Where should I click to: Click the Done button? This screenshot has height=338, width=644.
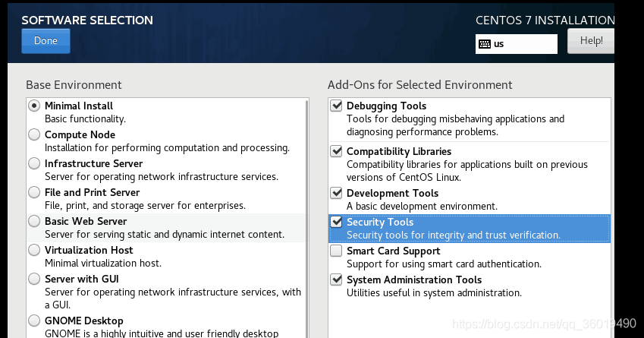(x=46, y=41)
